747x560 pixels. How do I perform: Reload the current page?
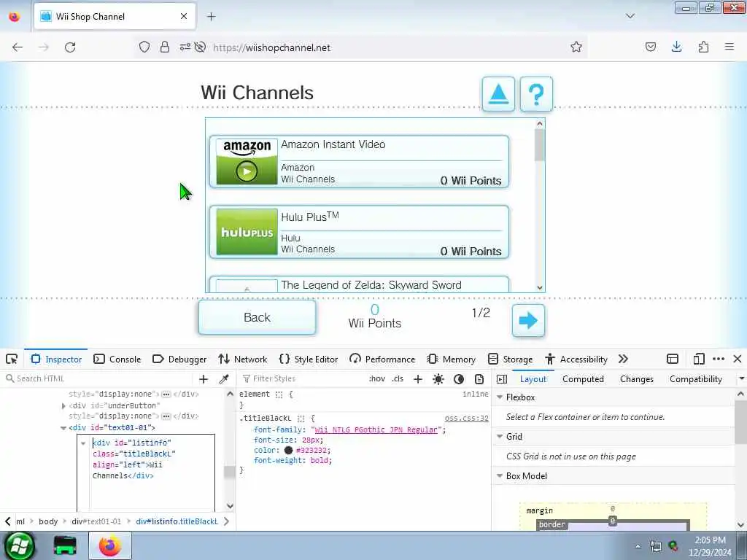[x=70, y=47]
